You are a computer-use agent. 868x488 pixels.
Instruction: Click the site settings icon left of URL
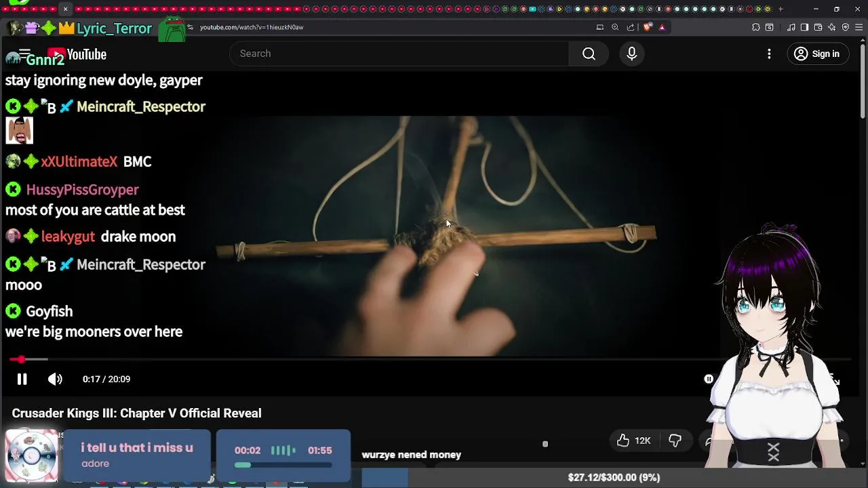tap(191, 27)
